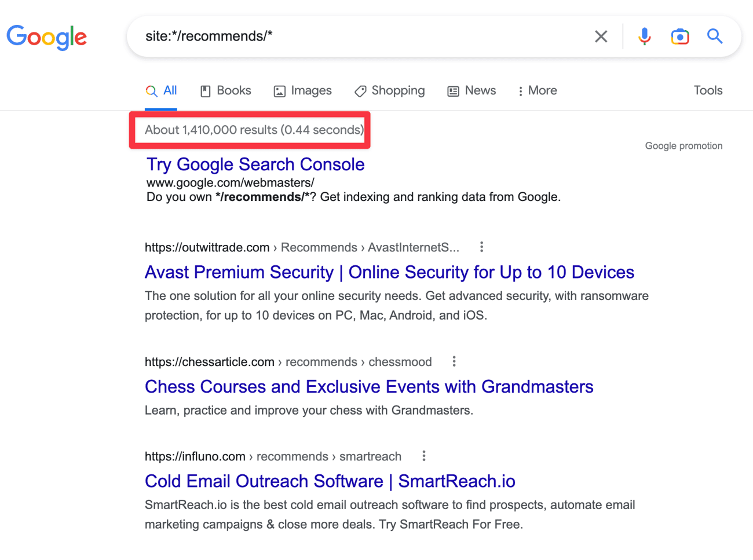Viewport: 753px width, 560px height.
Task: Go to the News tab
Action: [x=471, y=91]
